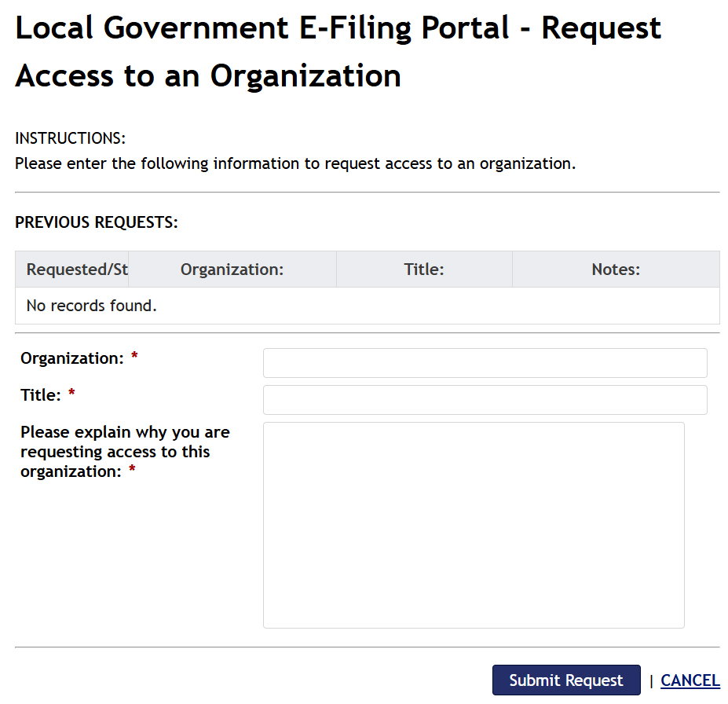Click the red asterisk after 'organization:' explanation label
The image size is (728, 704).
pyautogui.click(x=132, y=470)
